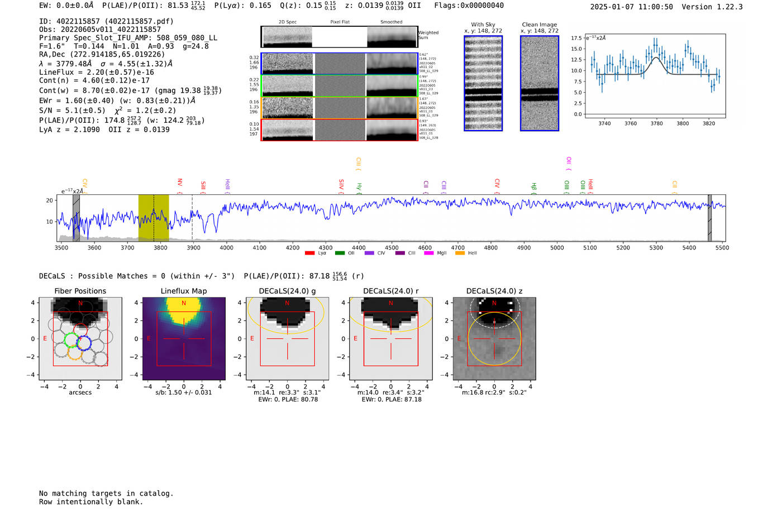This screenshot has height=532, width=782.
Task: Click 'No matching targets in catalog.' text
Action: coord(106,493)
